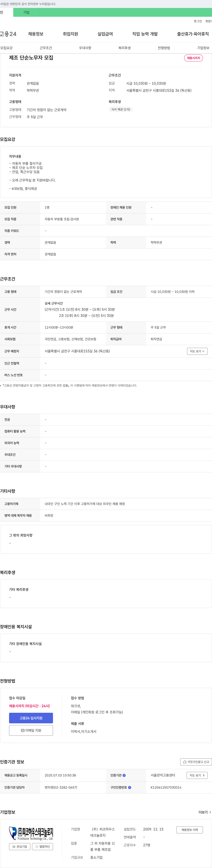Open the 직업 능력 개발 menu
The image size is (212, 868).
click(x=145, y=34)
